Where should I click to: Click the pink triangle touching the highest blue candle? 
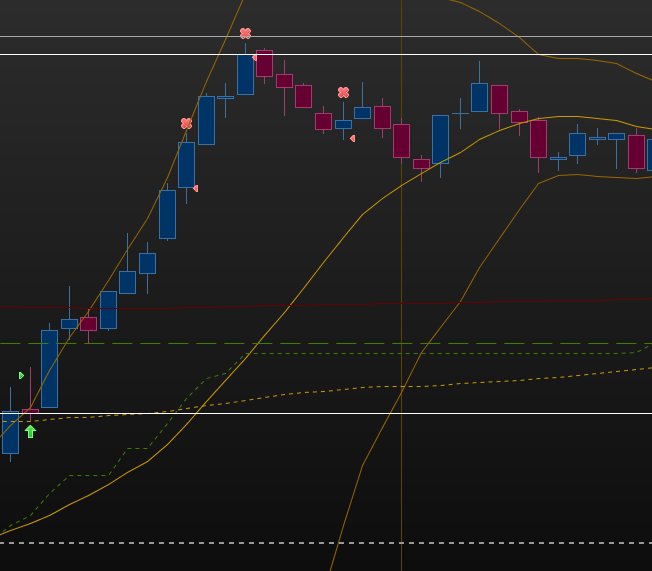tap(254, 58)
